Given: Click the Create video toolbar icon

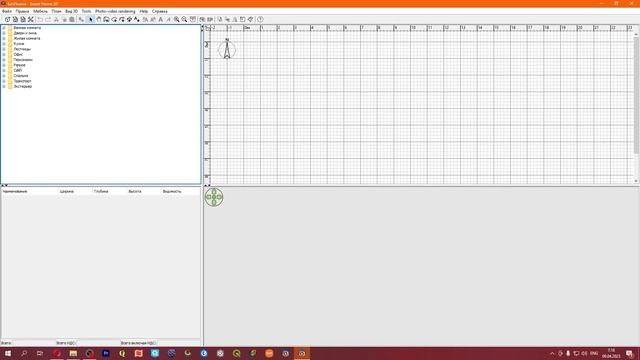Looking at the screenshot, I should click(x=210, y=19).
